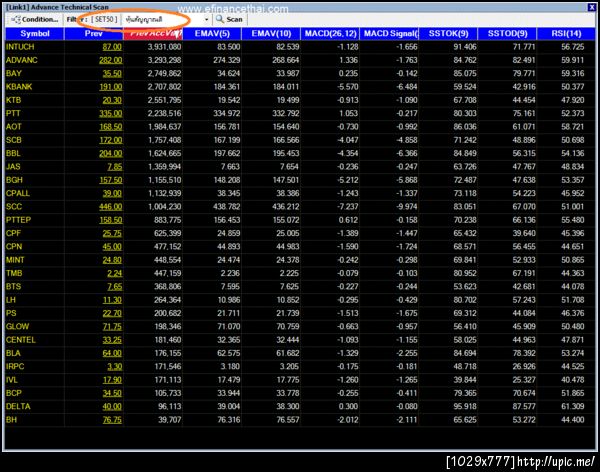Viewport: 600px width, 472px height.
Task: Click SCC MACD value -7.237
Action: pyautogui.click(x=347, y=207)
